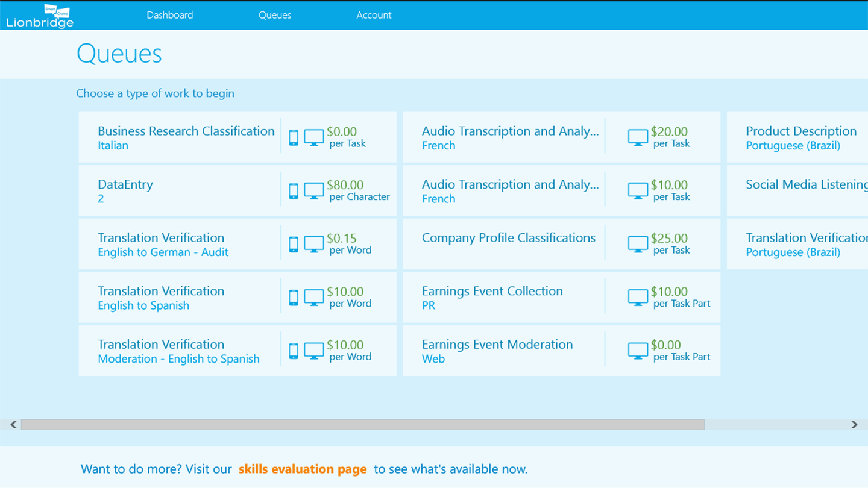Click the phone icon on English to German Audit

click(x=294, y=244)
